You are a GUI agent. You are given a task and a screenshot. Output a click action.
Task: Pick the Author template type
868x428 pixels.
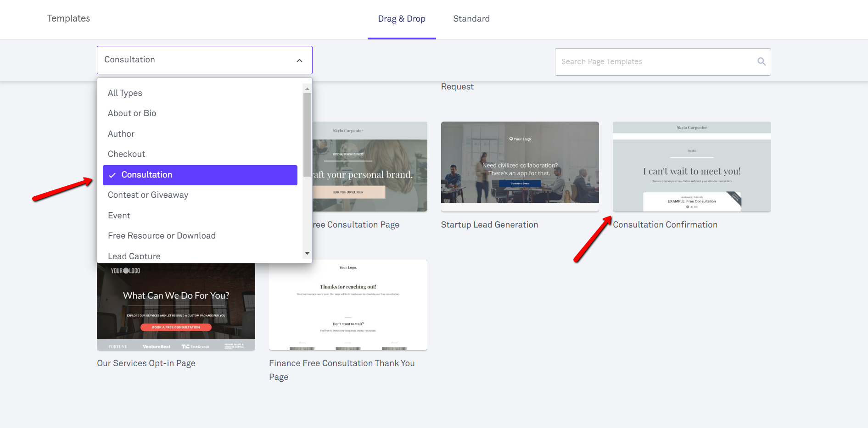(x=121, y=134)
